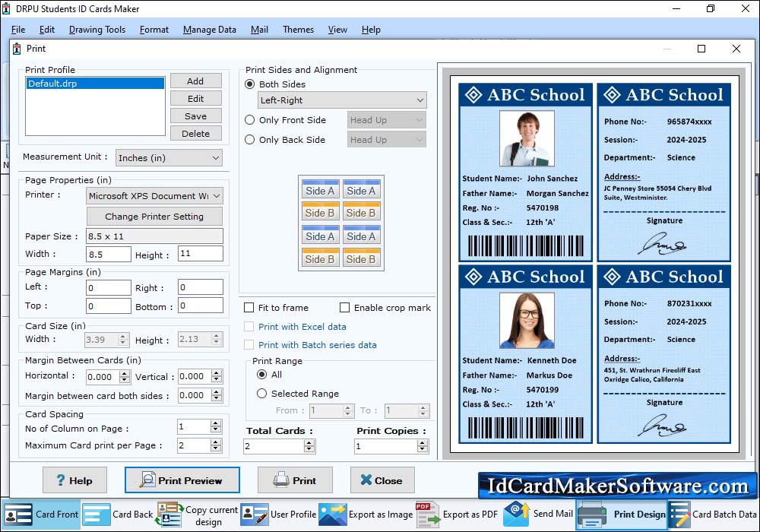Click the Left margin input field
Viewport: 760px width, 532px height.
(109, 288)
